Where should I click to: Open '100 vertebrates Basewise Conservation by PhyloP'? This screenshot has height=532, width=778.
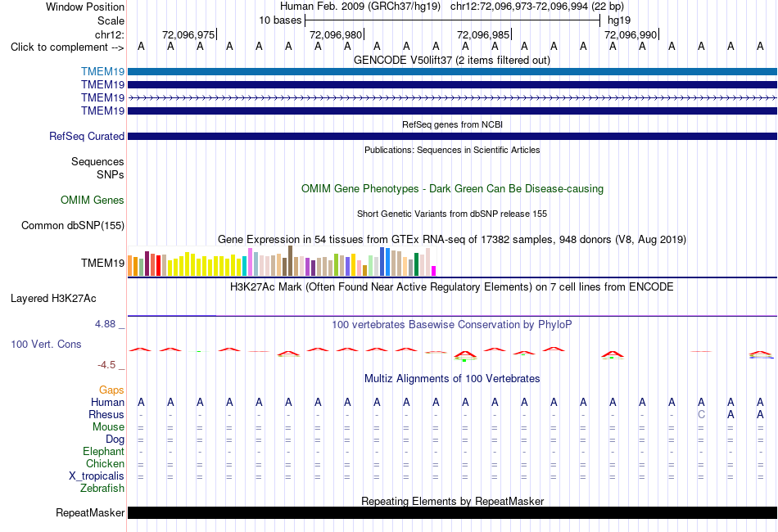(452, 324)
